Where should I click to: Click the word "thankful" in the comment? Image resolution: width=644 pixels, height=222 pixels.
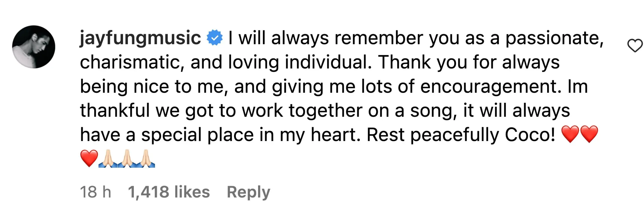point(115,111)
